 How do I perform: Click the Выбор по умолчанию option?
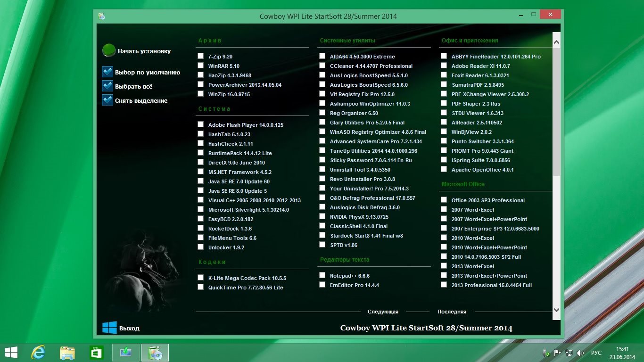[x=148, y=73]
